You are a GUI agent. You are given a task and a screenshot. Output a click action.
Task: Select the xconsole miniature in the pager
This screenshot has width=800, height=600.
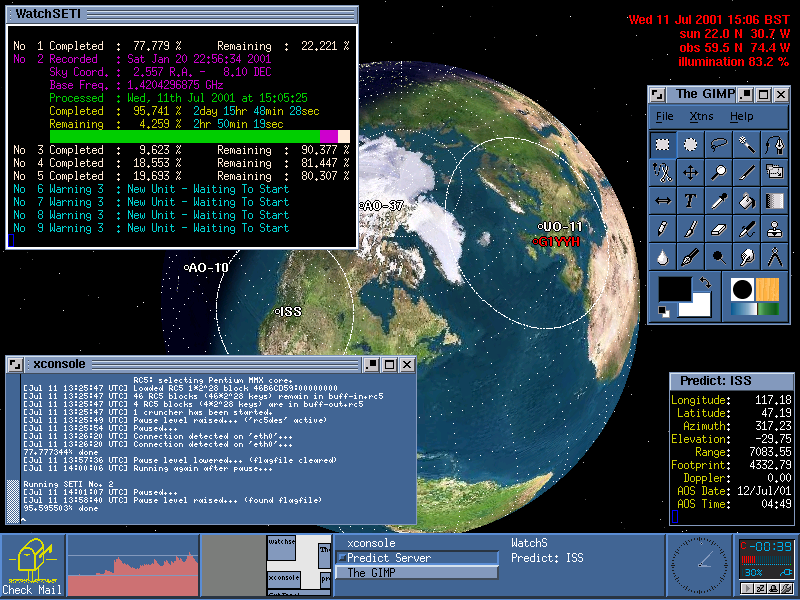click(x=284, y=579)
